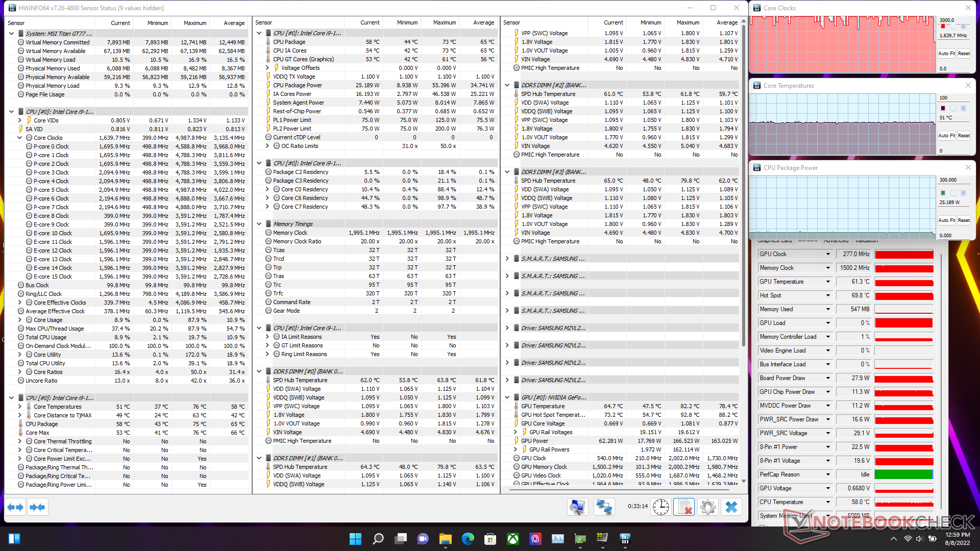980x551 pixels.
Task: Open the sensor summary monitor icon
Action: [577, 507]
